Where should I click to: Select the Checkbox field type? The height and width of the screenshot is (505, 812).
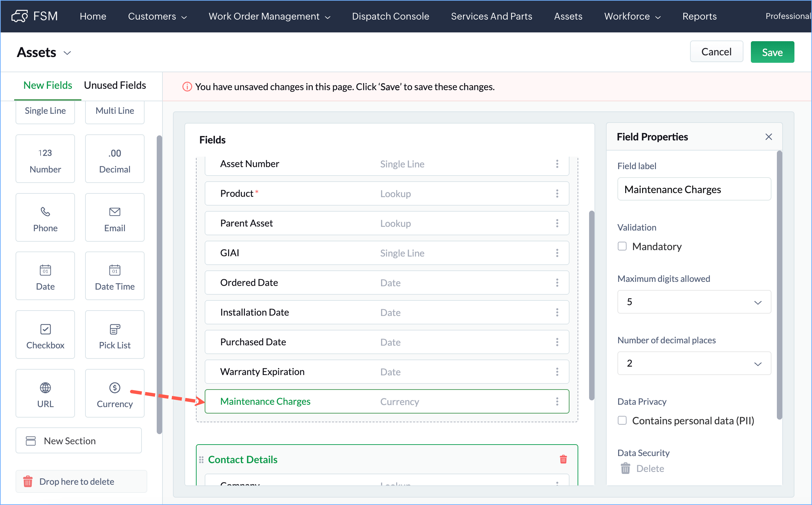point(45,334)
